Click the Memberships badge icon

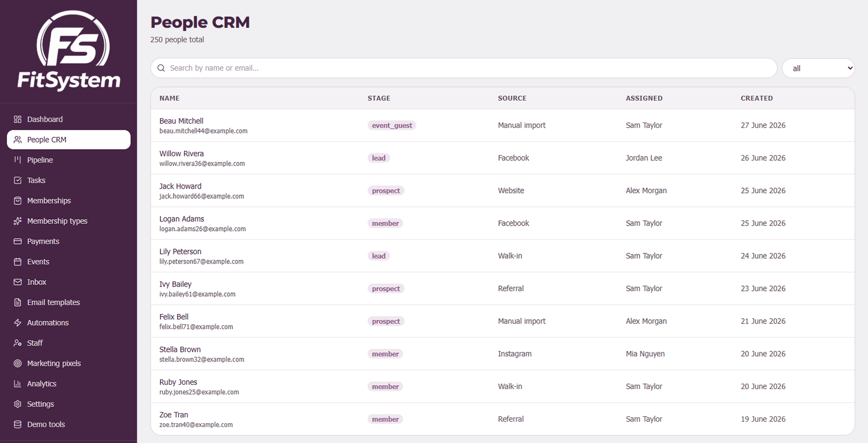18,201
